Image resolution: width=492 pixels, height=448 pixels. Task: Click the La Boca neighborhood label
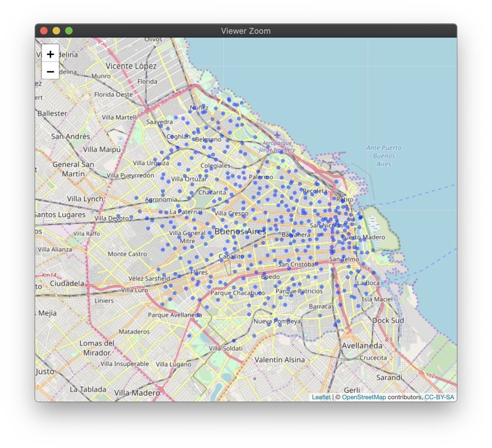368,283
